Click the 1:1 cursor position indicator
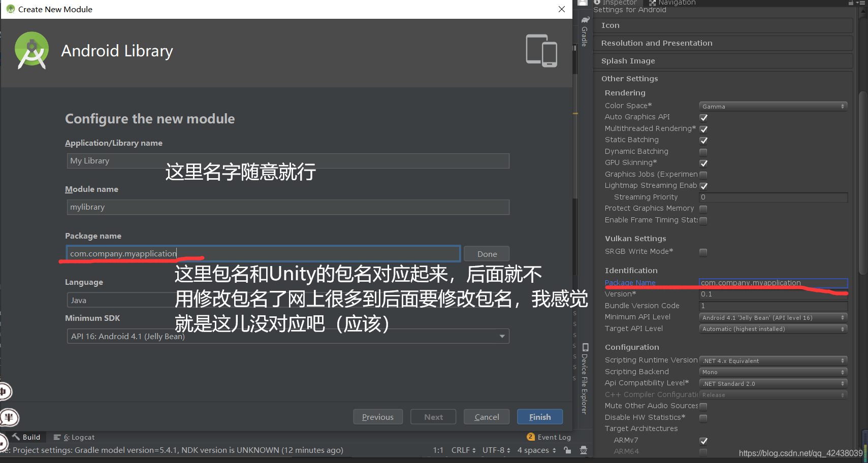Screen dimensions: 868x463 (438, 450)
